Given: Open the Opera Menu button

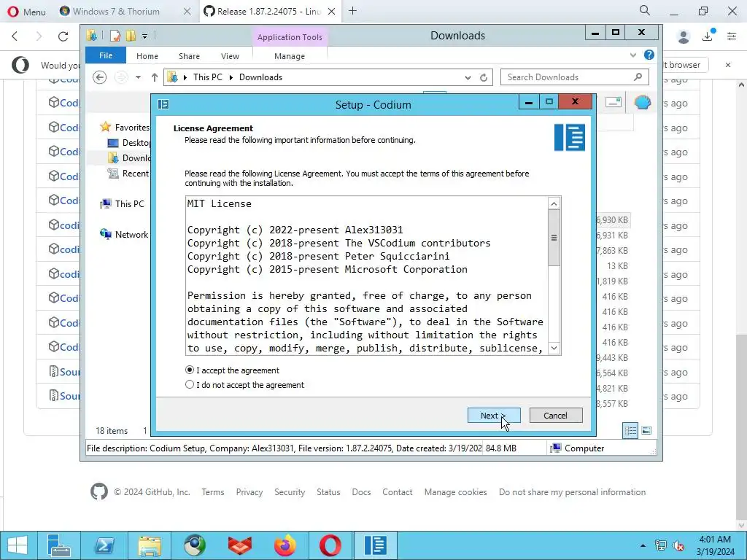Looking at the screenshot, I should (x=27, y=12).
